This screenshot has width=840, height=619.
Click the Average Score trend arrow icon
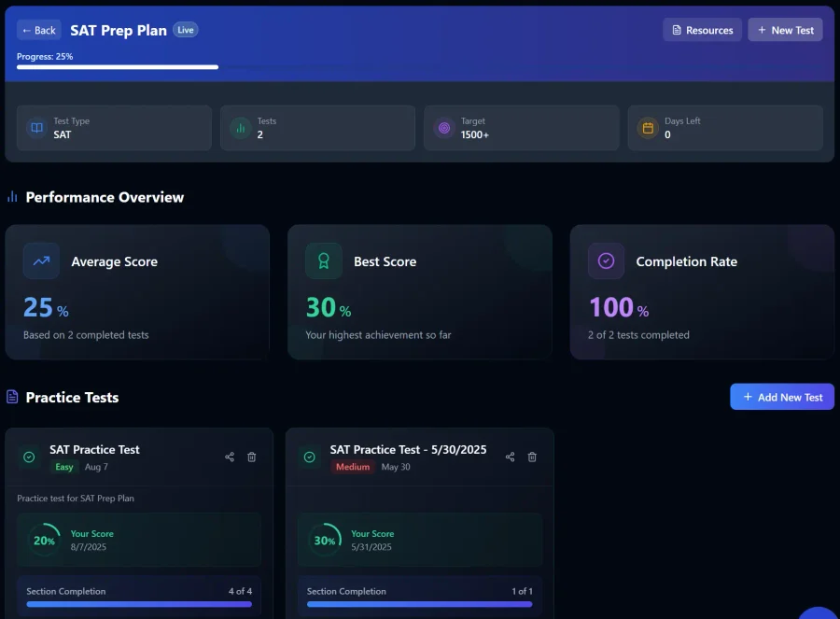point(41,261)
